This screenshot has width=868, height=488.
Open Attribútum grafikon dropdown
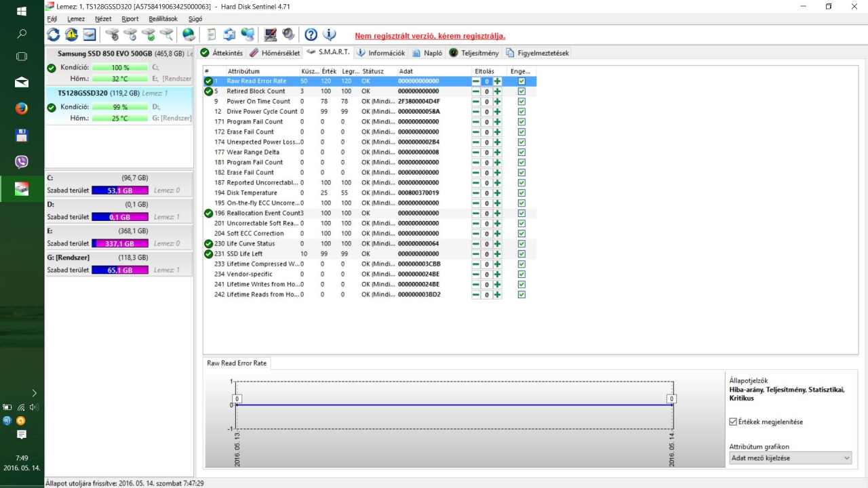pyautogui.click(x=791, y=458)
